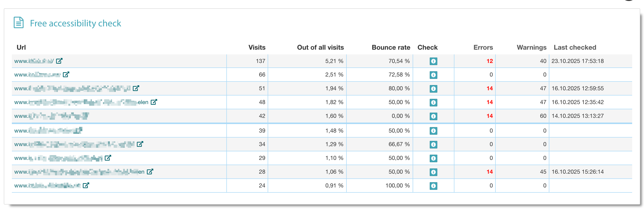Screen dimensions: 644x210
Task: Click the URL link with 42 visits
Action: coord(52,116)
